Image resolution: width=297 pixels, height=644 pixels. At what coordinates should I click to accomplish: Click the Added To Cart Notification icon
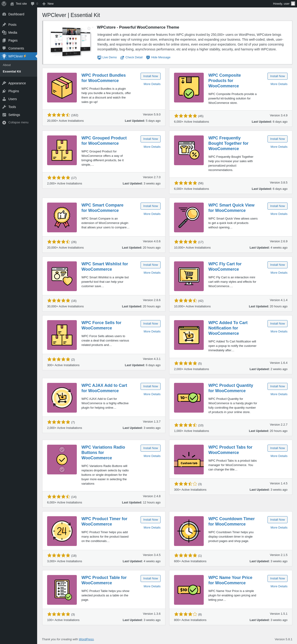tap(189, 335)
